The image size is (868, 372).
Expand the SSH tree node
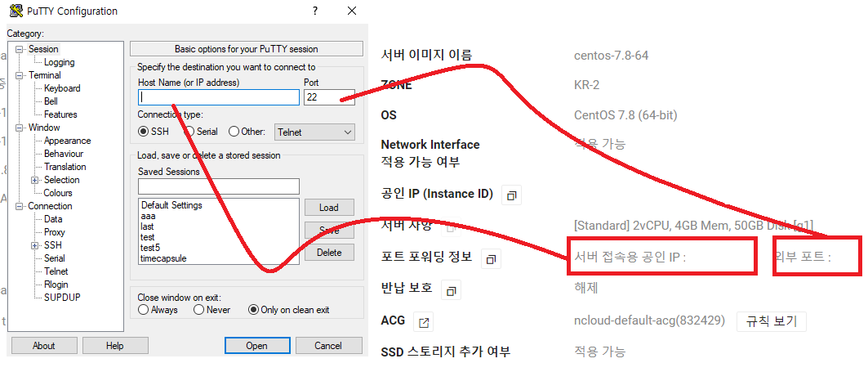[35, 245]
